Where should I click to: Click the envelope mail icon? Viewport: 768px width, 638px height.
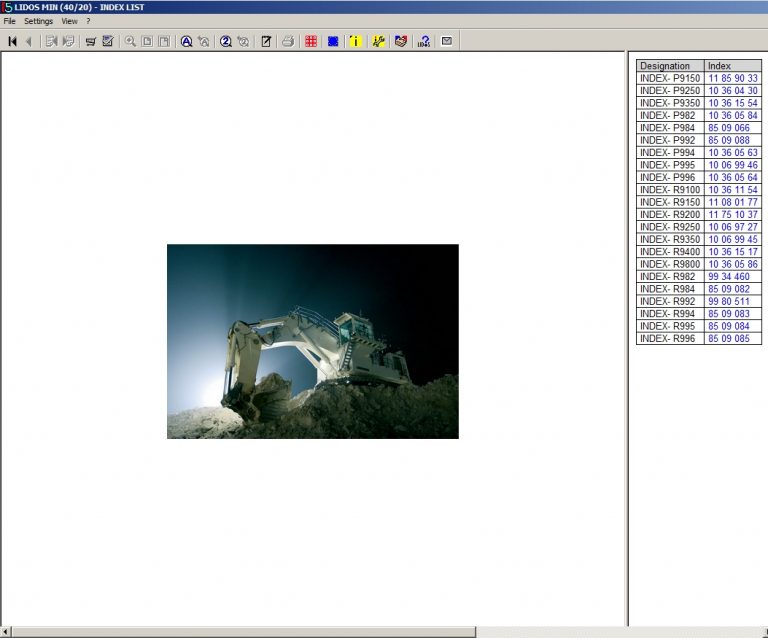447,41
